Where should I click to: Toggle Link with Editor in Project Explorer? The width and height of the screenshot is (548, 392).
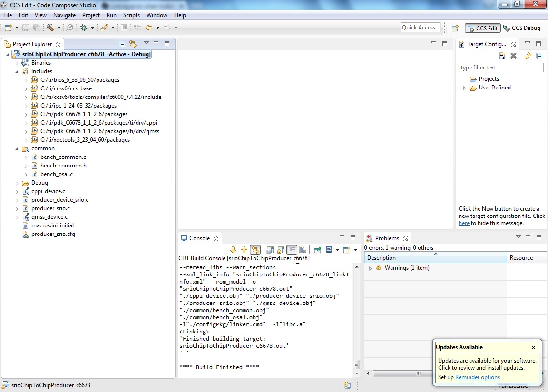(133, 44)
